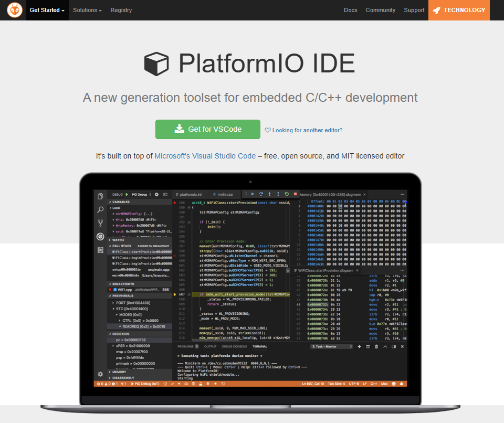Open the 2: Task - Monitor terminal dropdown
Screen dimensions: 504x423
click(332, 346)
